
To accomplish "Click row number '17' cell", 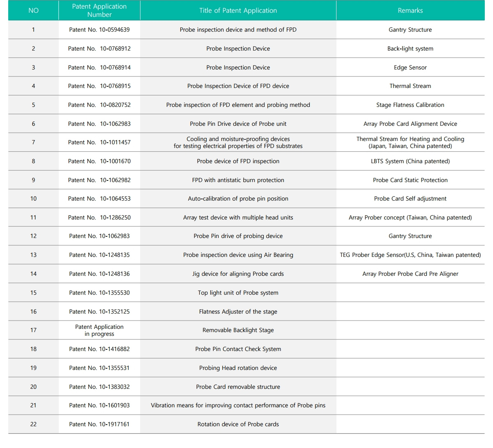I will pos(33,330).
